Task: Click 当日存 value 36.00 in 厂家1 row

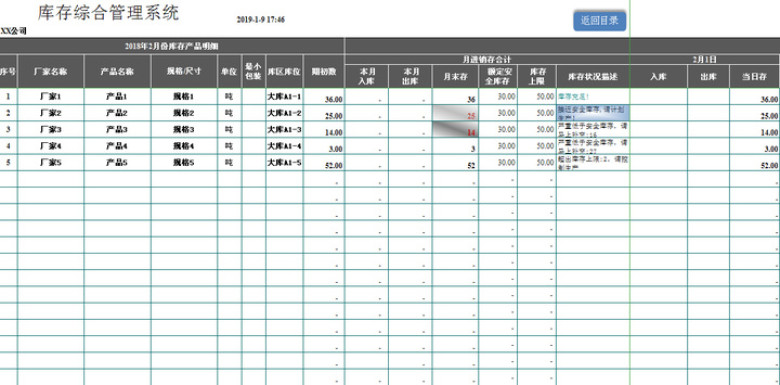Action: [x=755, y=96]
